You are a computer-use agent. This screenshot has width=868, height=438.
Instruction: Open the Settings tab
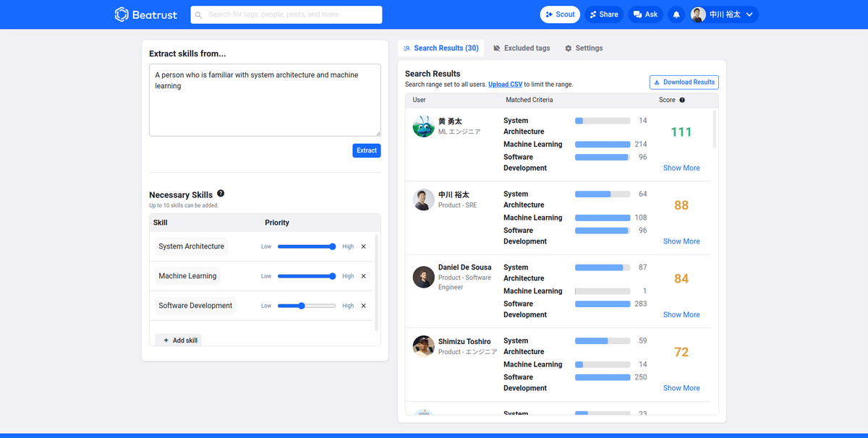(583, 48)
